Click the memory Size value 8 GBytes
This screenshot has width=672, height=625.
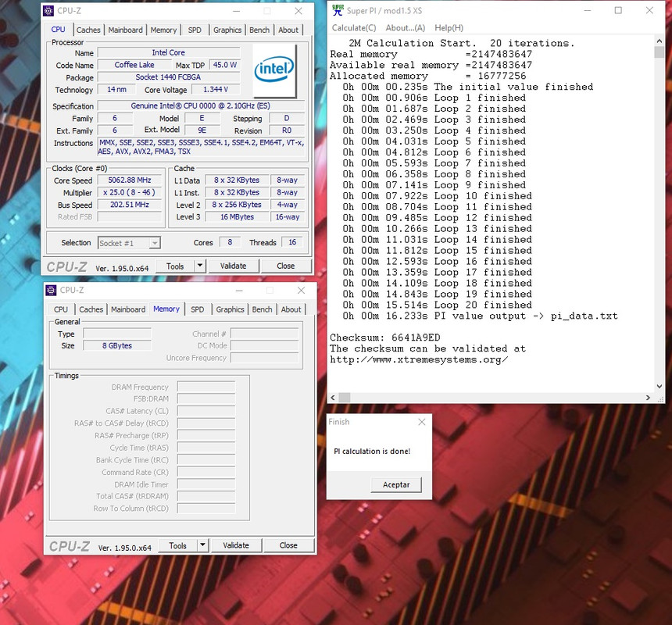point(117,345)
